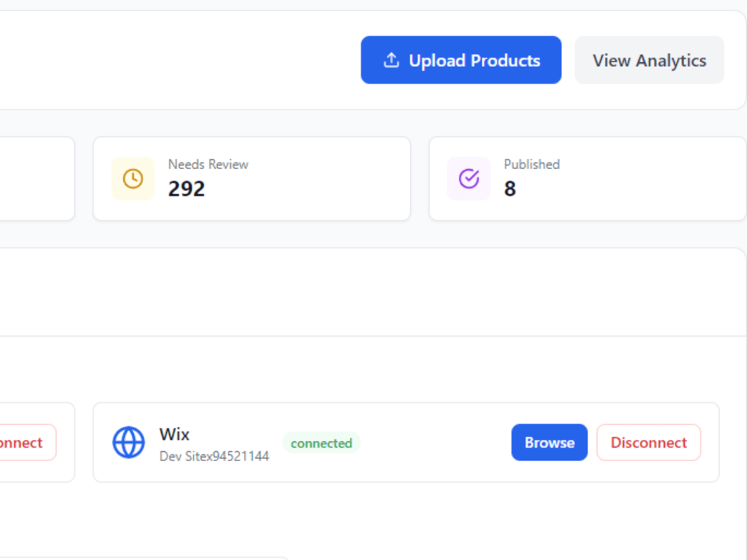
Task: Open View Analytics
Action: (x=649, y=60)
